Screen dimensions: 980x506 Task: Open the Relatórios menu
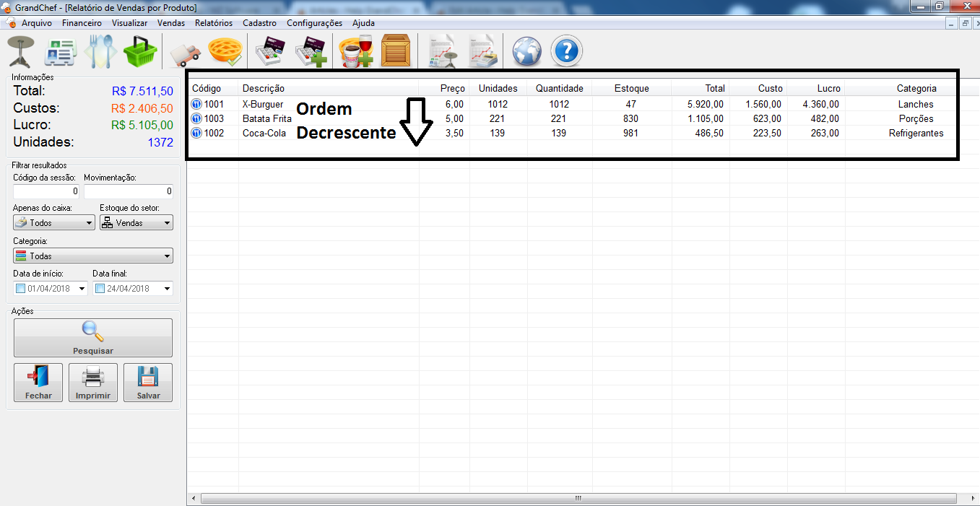tap(214, 23)
